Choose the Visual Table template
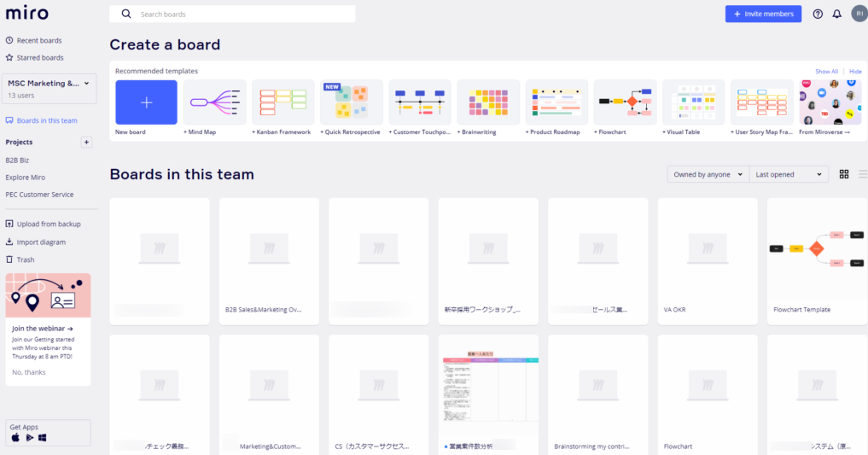Viewport: 868px width, 455px height. coord(694,102)
